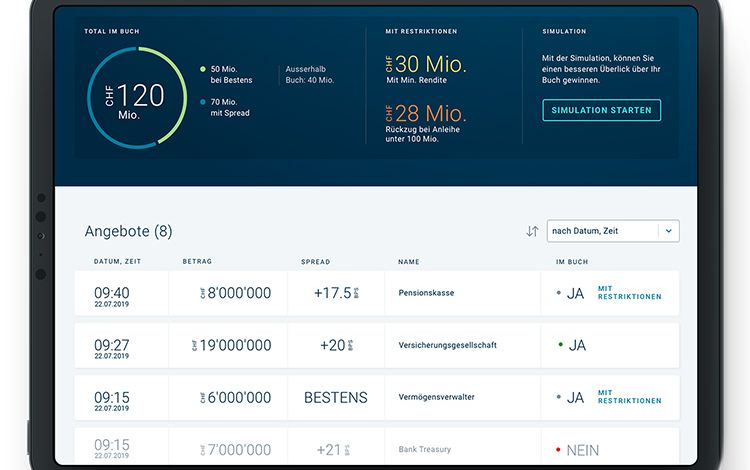Open 'Mit Restriktionen' link for Pensionskasse

click(629, 293)
